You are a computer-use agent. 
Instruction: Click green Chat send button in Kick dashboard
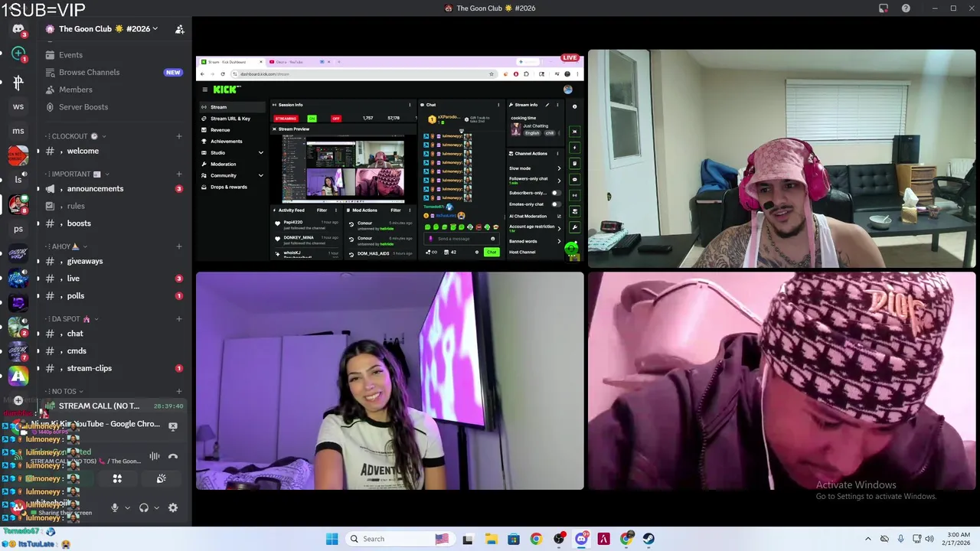point(492,252)
